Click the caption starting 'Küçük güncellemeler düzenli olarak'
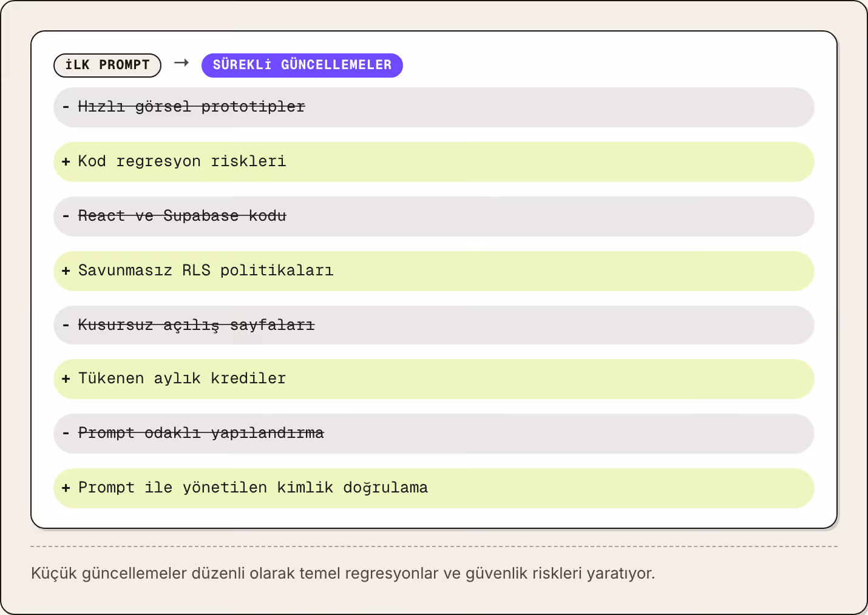The height and width of the screenshot is (615, 868). [343, 574]
